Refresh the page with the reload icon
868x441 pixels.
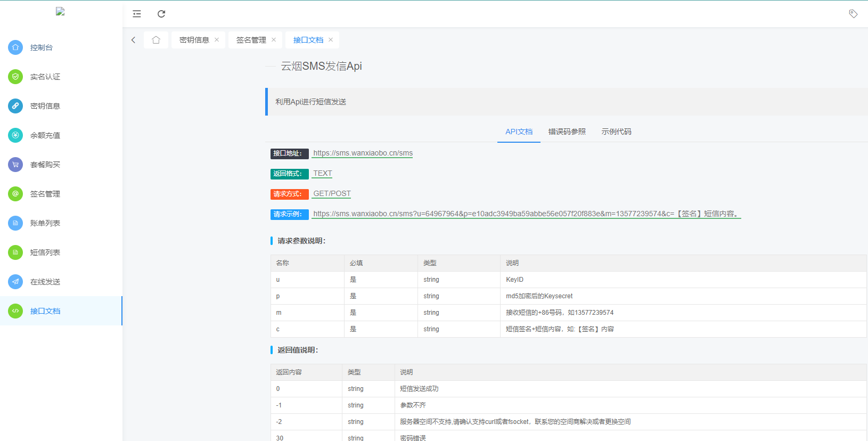[161, 14]
